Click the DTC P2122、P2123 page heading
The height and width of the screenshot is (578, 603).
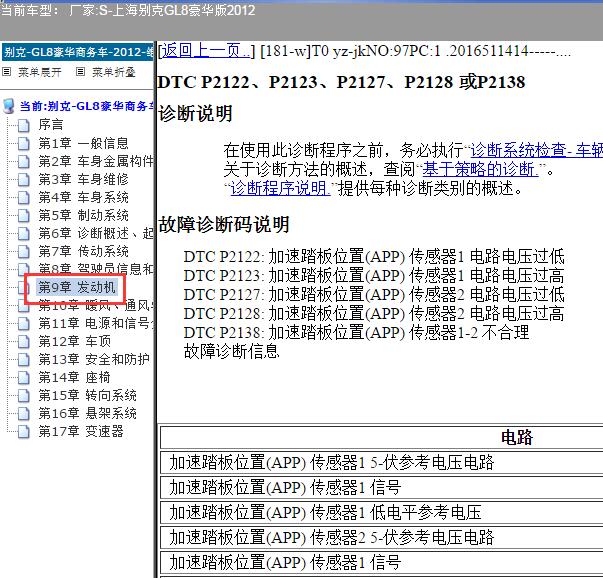[x=341, y=82]
